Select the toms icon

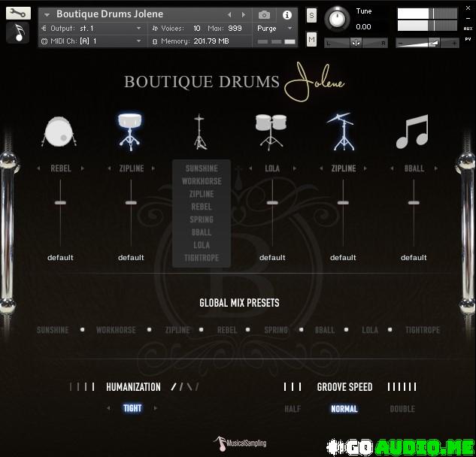[271, 132]
